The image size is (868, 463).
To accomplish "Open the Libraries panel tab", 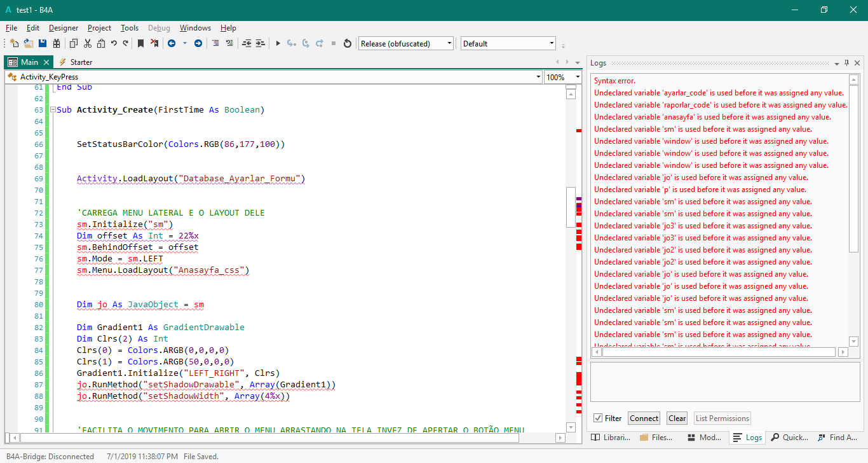I will pos(611,438).
